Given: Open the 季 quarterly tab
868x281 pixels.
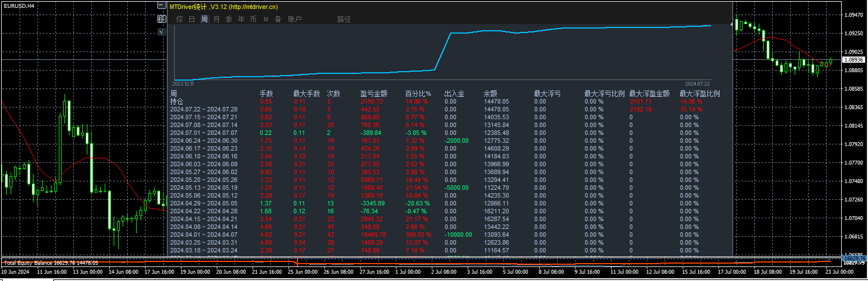Looking at the screenshot, I should tap(228, 19).
